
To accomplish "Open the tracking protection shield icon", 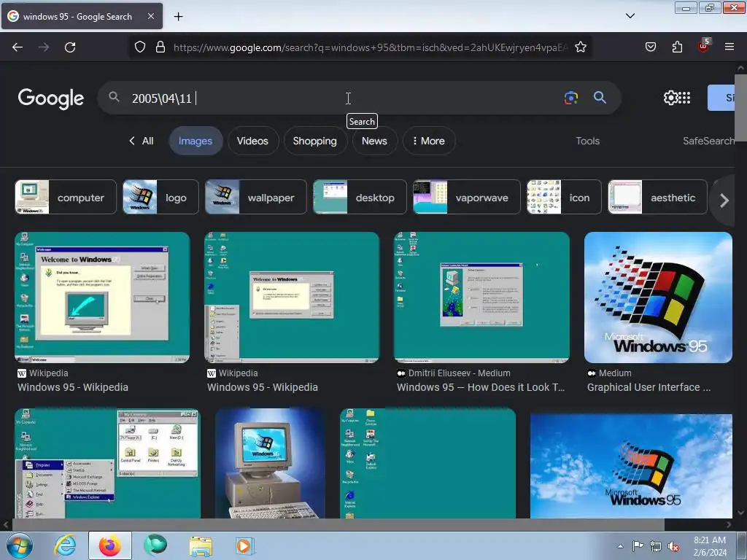I will click(139, 47).
